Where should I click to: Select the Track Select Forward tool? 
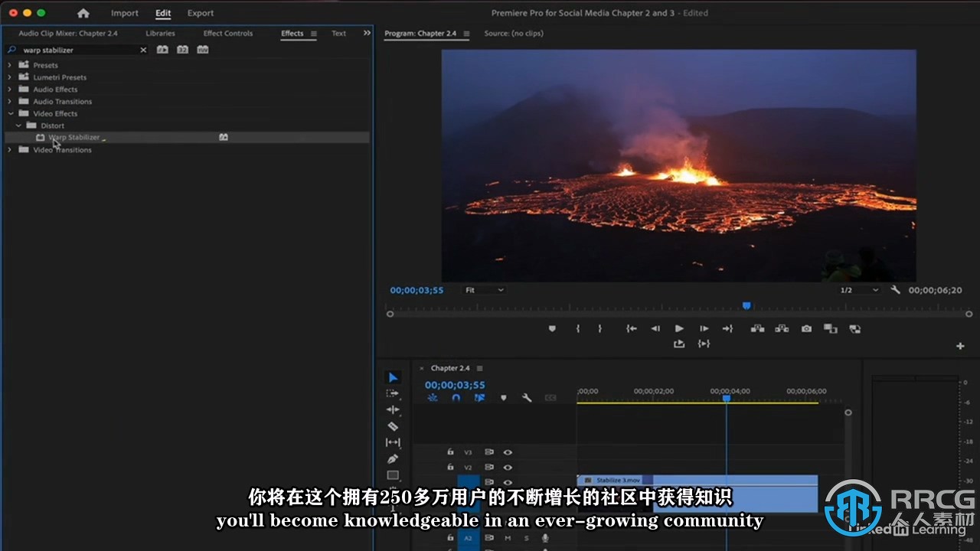click(x=393, y=393)
